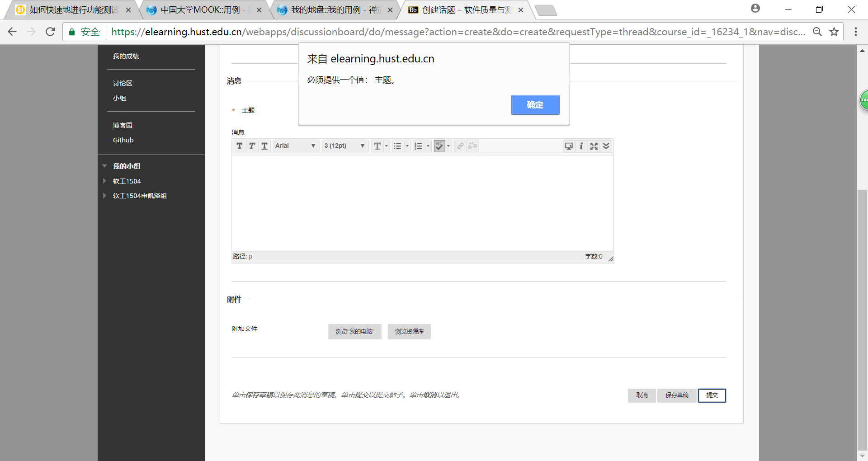Image resolution: width=868 pixels, height=461 pixels.
Task: Open 讨论区 in the sidebar
Action: tap(123, 83)
